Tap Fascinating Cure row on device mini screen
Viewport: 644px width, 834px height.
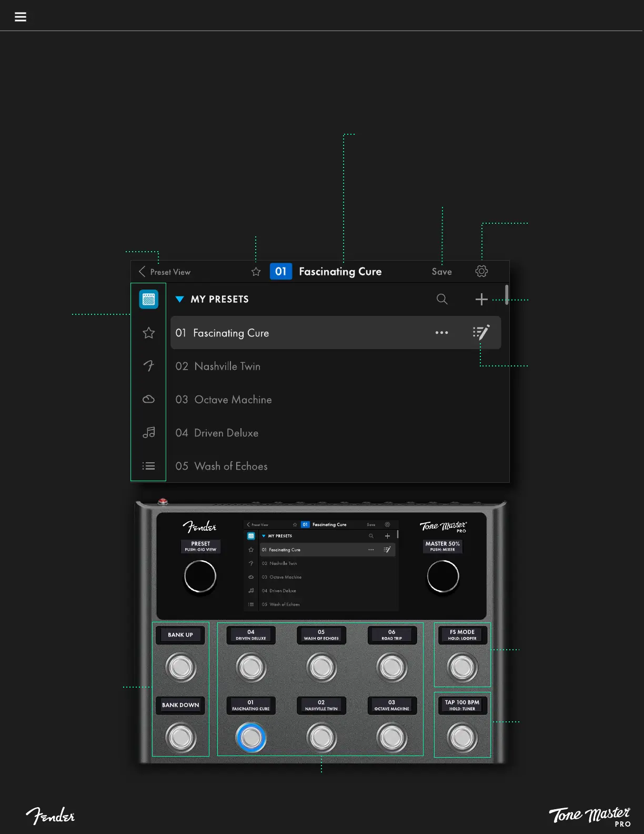328,550
